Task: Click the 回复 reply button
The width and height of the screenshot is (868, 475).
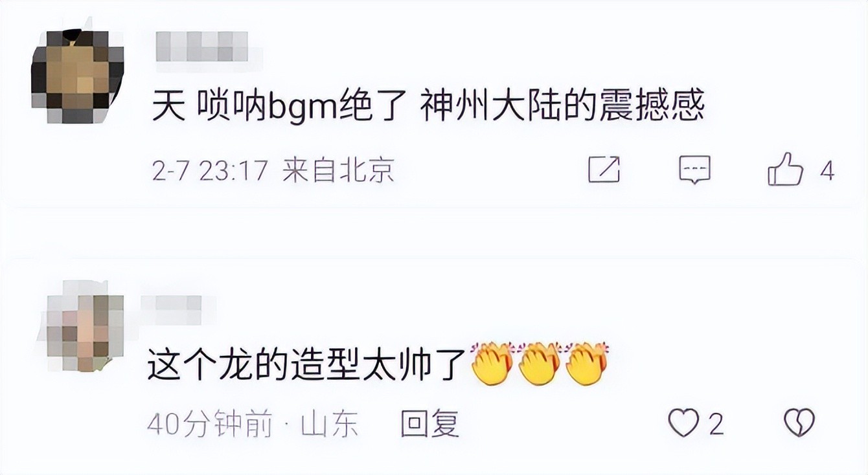Action: click(x=429, y=425)
